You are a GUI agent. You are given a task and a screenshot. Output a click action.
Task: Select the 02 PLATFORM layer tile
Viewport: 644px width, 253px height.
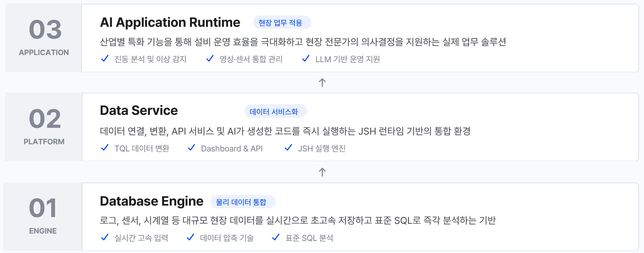pos(44,127)
